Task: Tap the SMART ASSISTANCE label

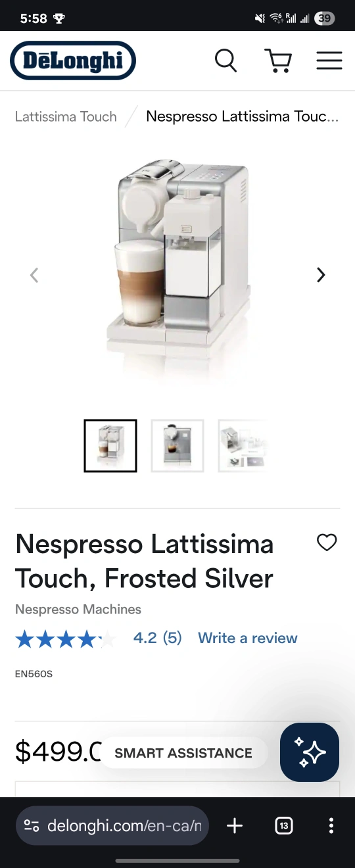Action: pos(183,753)
